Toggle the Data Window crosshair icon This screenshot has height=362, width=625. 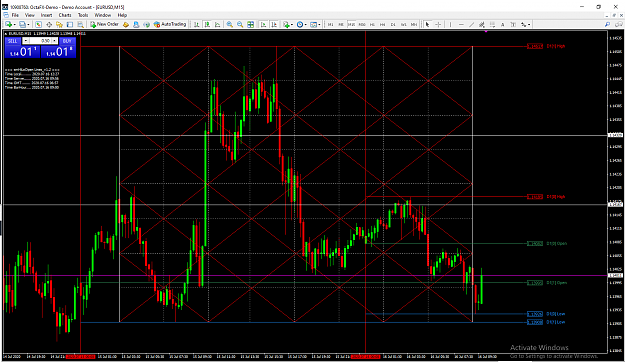pos(49,25)
